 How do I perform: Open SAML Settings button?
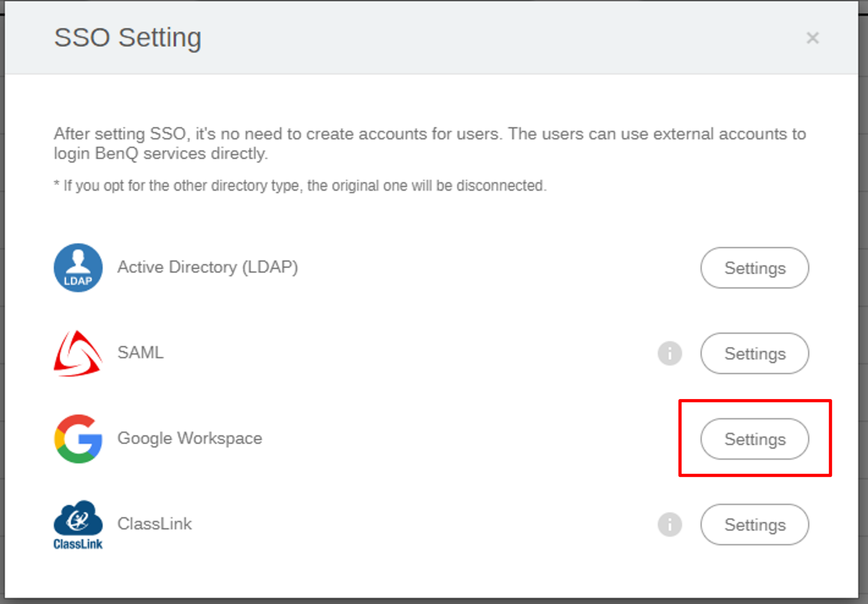point(755,353)
